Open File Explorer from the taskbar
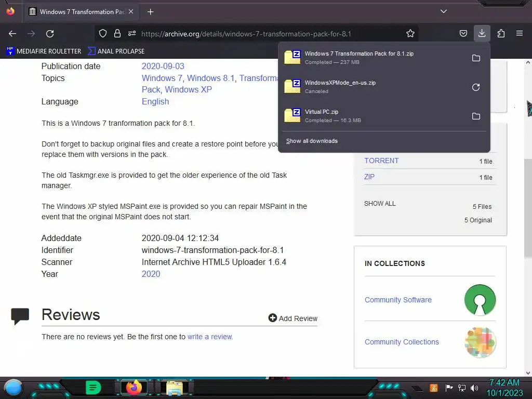 point(175,388)
